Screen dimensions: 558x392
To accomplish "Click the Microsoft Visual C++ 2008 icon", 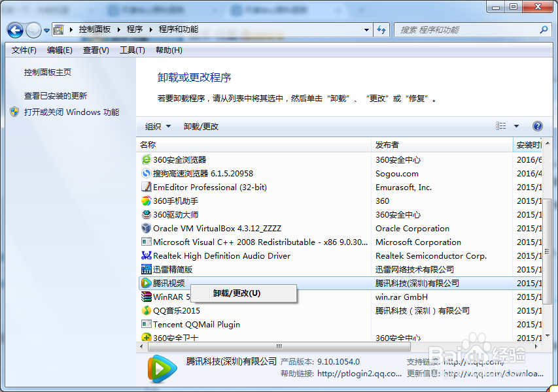I will click(x=147, y=242).
